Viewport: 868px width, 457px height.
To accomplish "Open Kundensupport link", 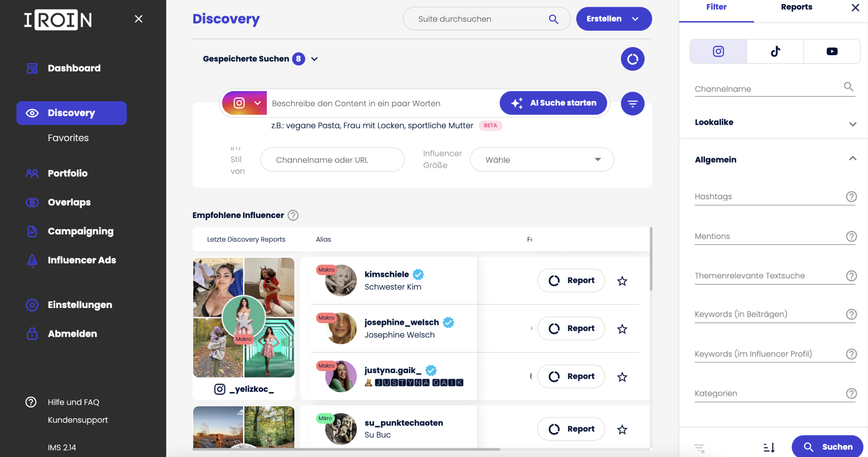I will pos(78,420).
